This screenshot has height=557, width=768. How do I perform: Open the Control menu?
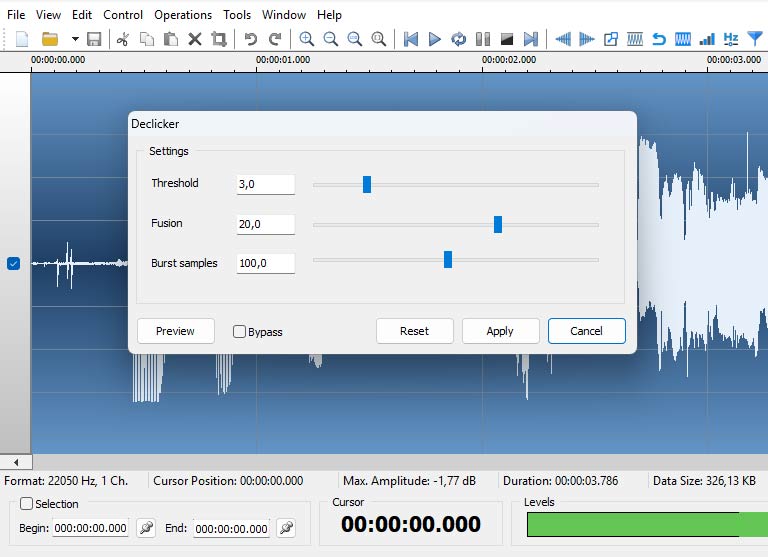[x=123, y=15]
